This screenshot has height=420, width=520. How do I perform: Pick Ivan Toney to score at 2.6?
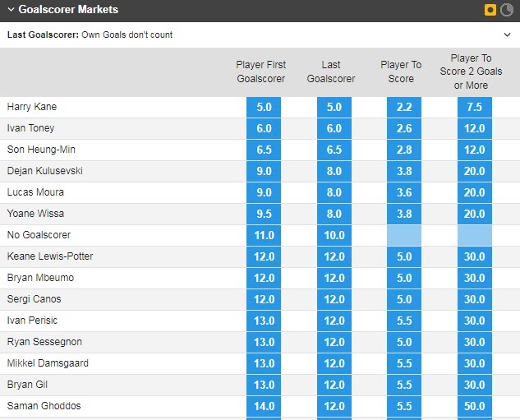coord(404,128)
